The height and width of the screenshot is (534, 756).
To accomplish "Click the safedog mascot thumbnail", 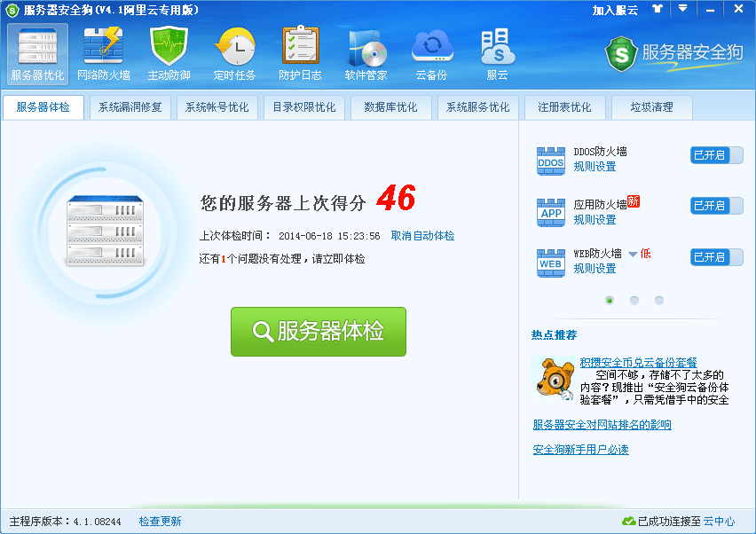I will coord(553,379).
